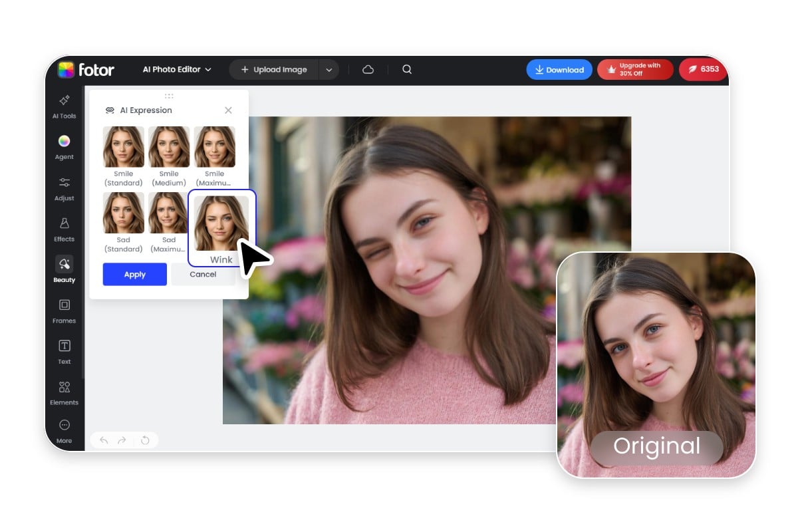Expand the Upload Image dropdown arrow

click(x=329, y=69)
